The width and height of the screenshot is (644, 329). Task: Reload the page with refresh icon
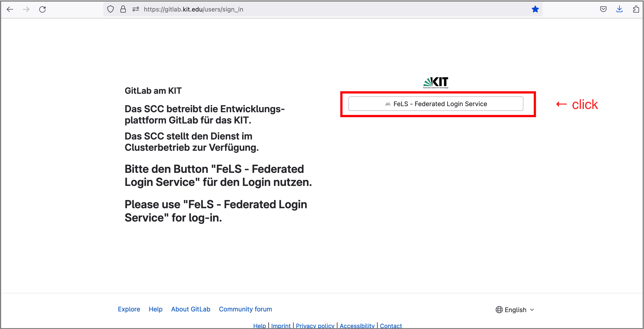[x=42, y=9]
